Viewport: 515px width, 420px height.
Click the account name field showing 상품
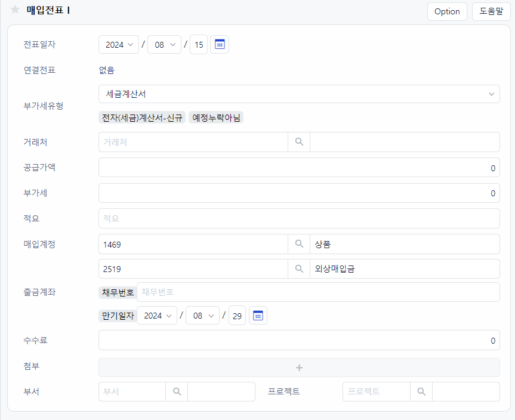pos(405,244)
